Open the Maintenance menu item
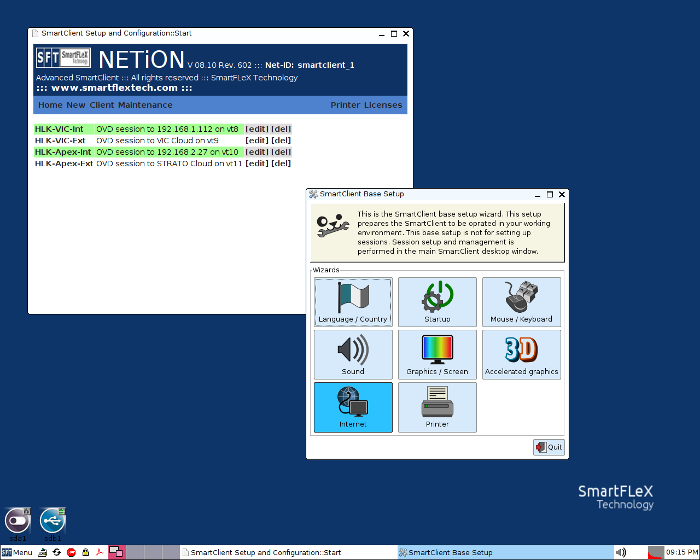700x560 pixels. pyautogui.click(x=145, y=105)
